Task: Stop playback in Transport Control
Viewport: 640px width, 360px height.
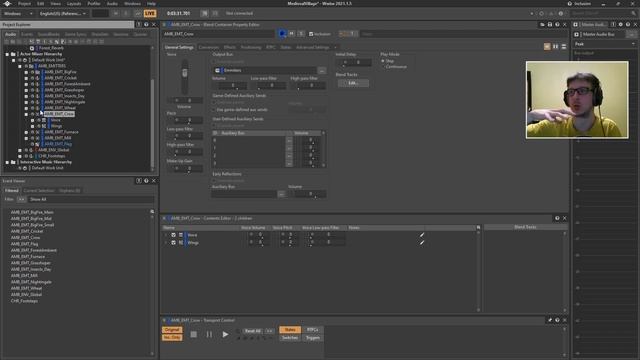Action: [193, 334]
